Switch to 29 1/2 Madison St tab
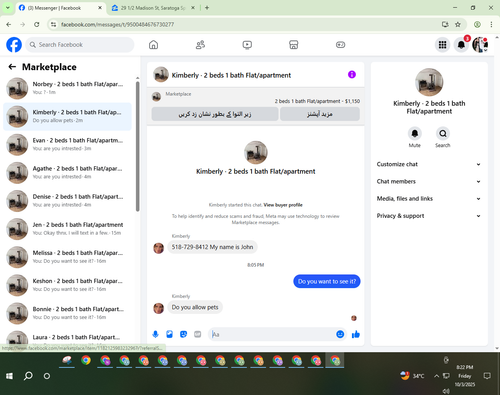Image resolution: width=500 pixels, height=395 pixels. (153, 8)
